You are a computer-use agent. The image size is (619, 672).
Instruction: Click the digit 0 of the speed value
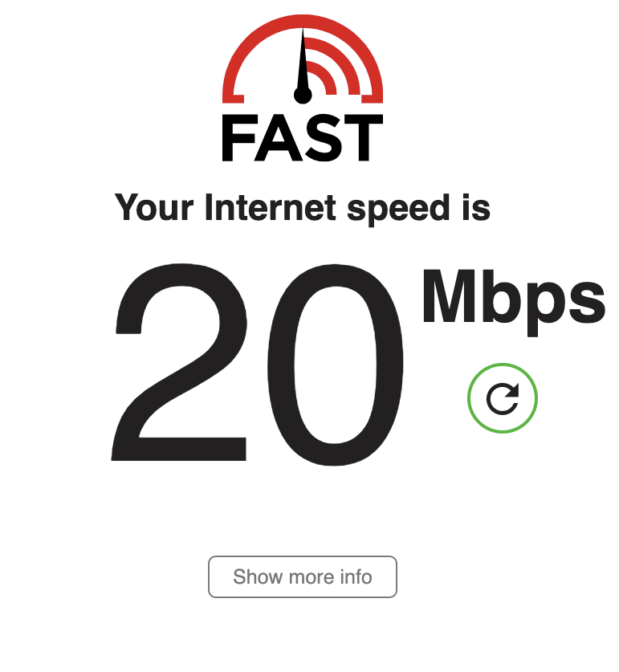point(336,365)
